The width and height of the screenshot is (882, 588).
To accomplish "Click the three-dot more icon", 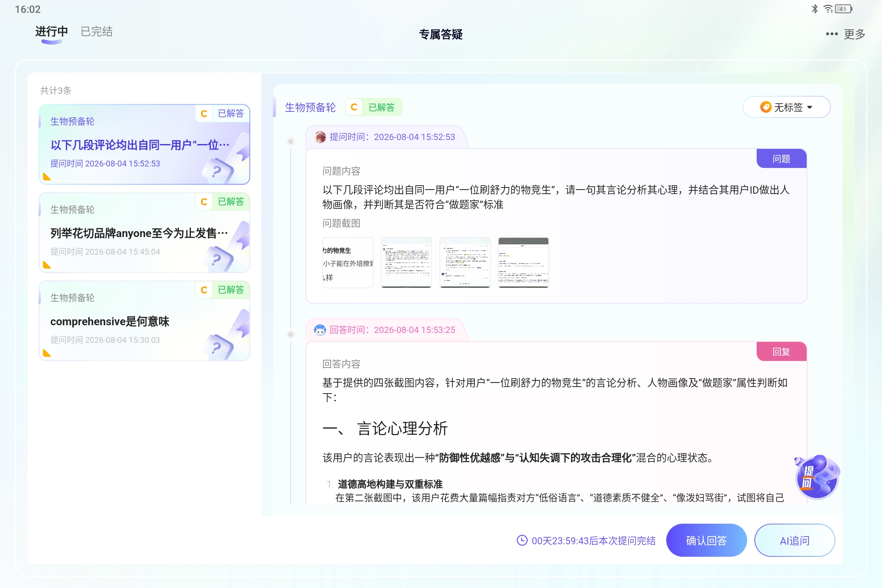I will click(x=831, y=34).
